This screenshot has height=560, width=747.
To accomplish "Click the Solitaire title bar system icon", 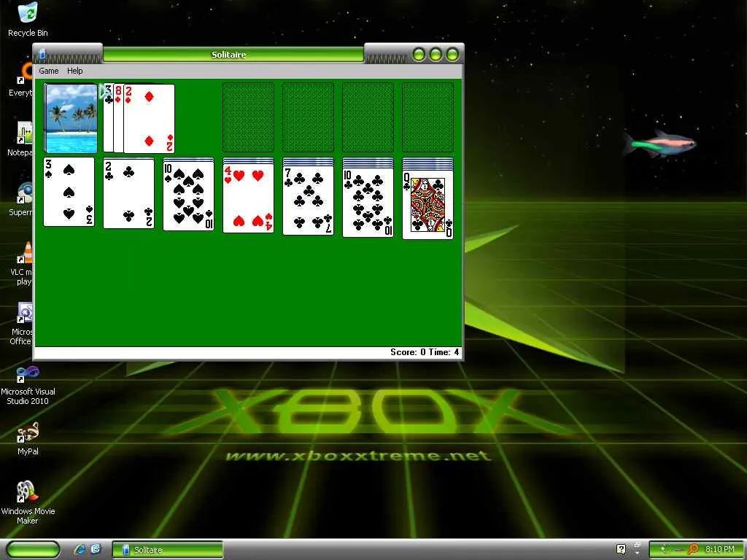I will 42,54.
